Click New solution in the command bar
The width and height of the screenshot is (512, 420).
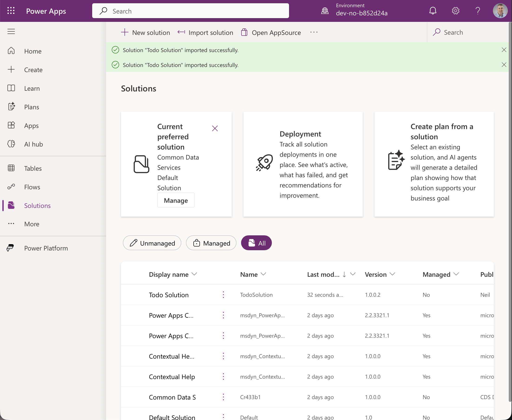145,32
